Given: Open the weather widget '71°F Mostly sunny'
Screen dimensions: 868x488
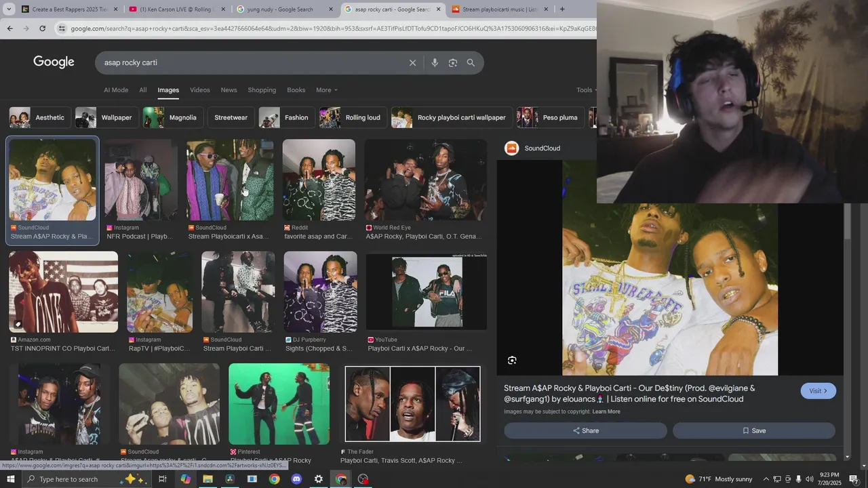Looking at the screenshot, I should (x=719, y=479).
